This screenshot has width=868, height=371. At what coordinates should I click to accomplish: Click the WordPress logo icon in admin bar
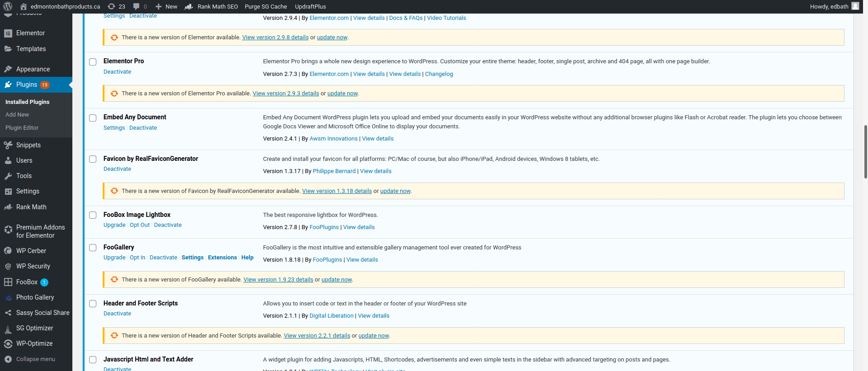click(x=8, y=6)
